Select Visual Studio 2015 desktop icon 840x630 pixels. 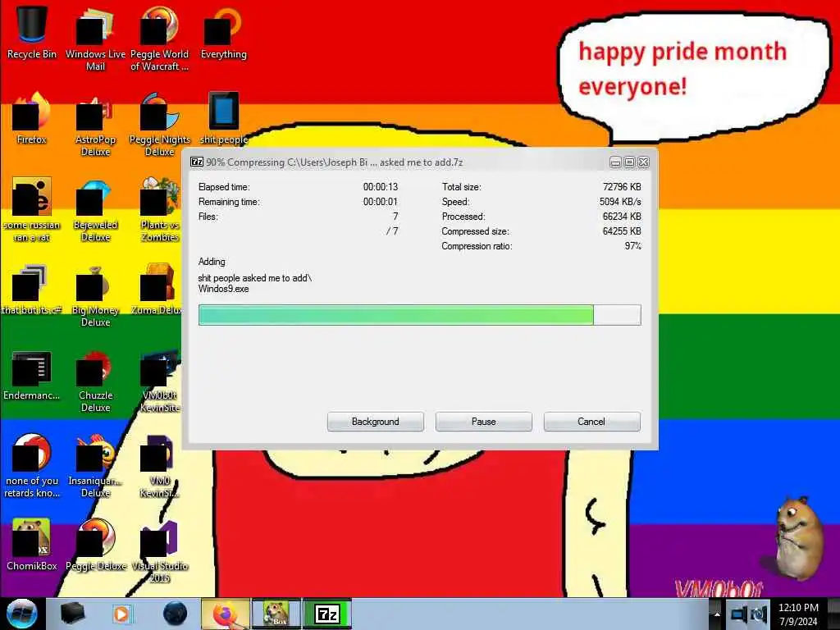pyautogui.click(x=160, y=551)
